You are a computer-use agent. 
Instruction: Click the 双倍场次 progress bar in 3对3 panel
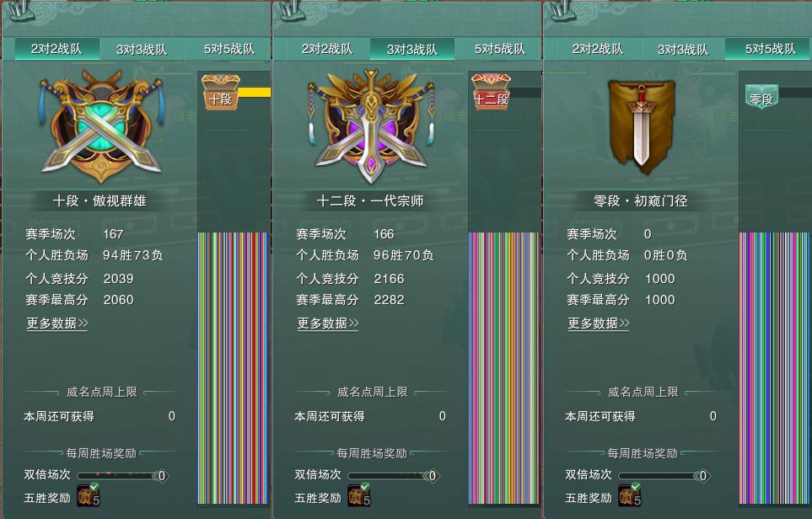click(x=394, y=475)
